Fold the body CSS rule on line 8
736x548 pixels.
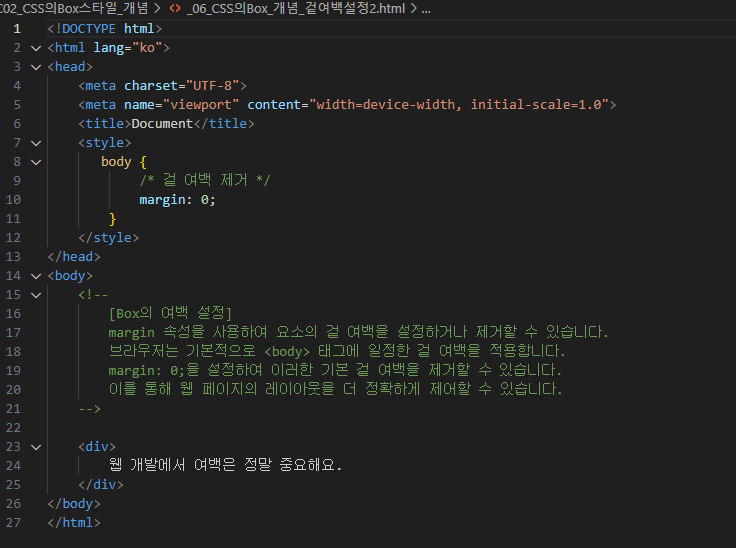point(36,162)
